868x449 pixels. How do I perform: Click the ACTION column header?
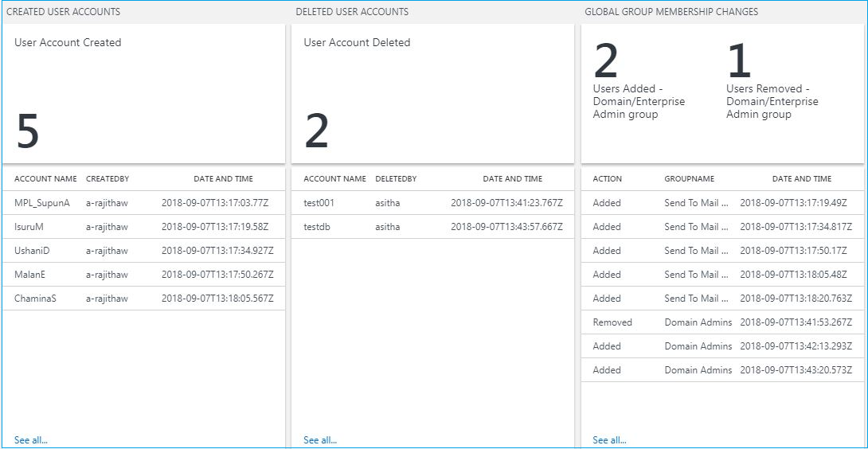[x=608, y=179]
